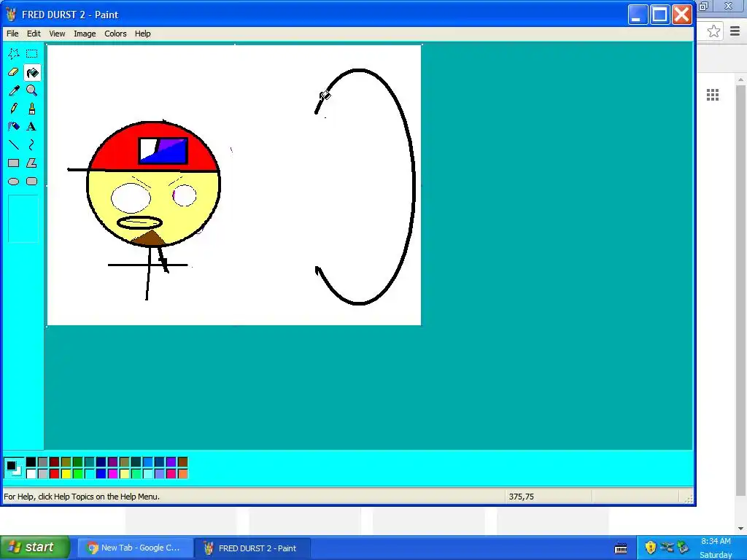Screen dimensions: 747x560
Task: Choose the orange color swatch
Action: pos(182,473)
